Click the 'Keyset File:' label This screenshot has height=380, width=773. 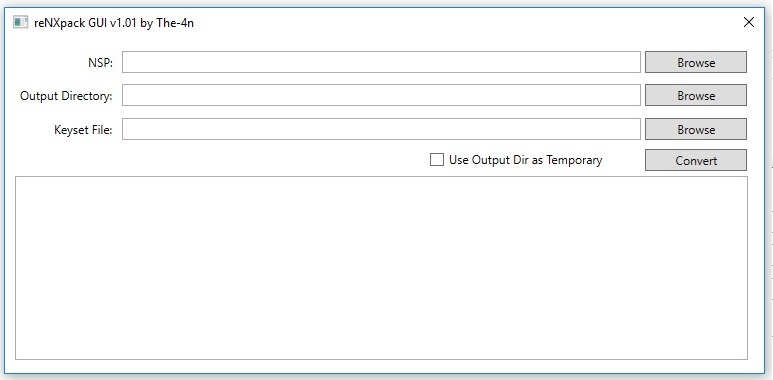coord(83,130)
